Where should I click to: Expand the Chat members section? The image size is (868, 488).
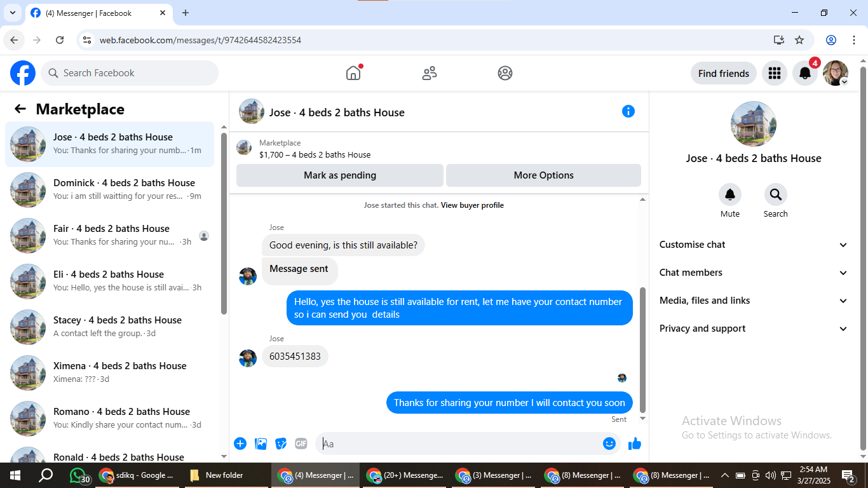[x=754, y=273]
